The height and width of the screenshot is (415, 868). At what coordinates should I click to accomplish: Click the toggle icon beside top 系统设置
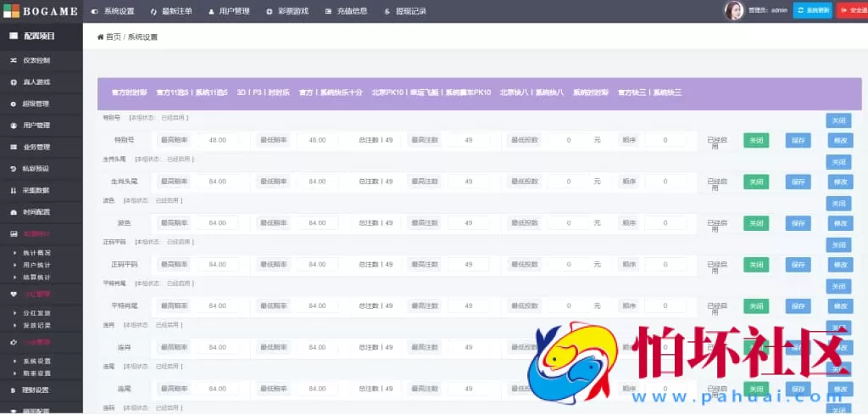[x=95, y=11]
